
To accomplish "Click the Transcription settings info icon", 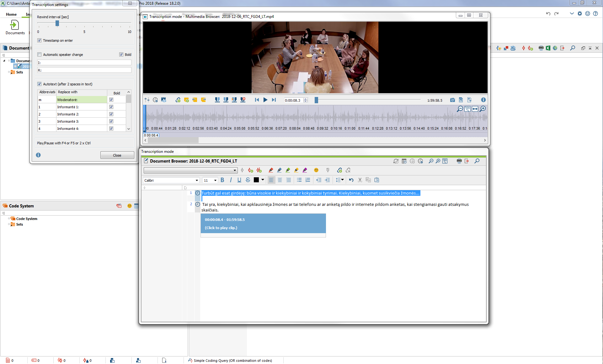I will [x=38, y=155].
